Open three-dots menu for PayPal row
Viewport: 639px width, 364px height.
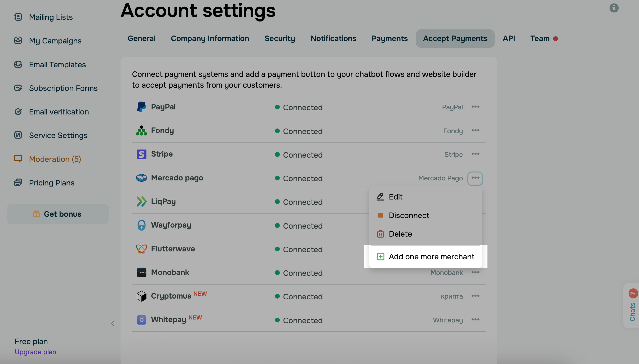[475, 107]
